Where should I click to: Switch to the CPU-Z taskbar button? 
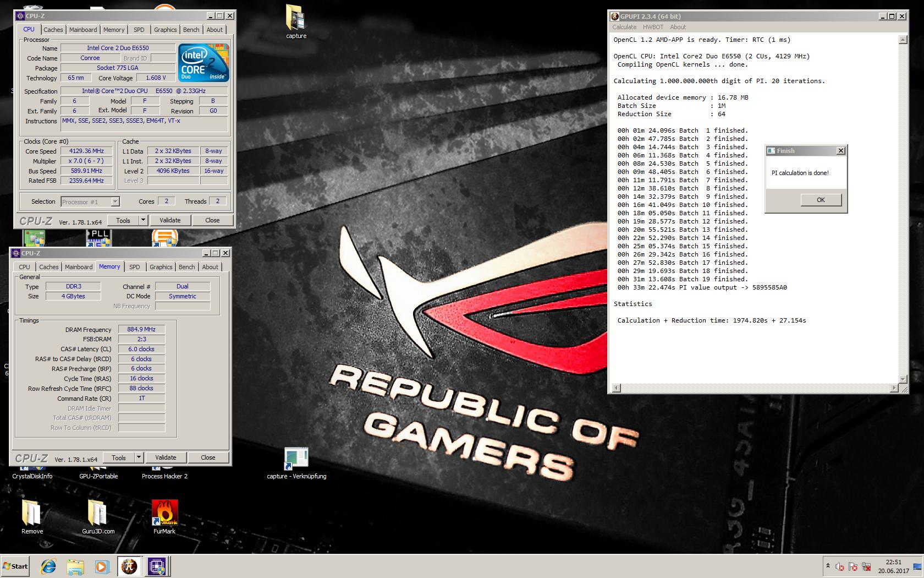pos(157,566)
